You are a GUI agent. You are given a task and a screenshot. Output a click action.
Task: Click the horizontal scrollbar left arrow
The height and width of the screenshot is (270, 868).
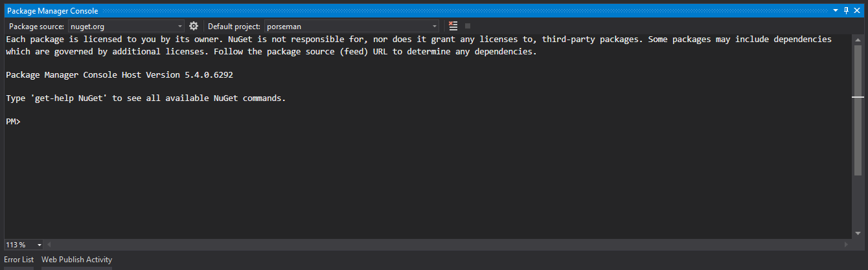[49, 245]
